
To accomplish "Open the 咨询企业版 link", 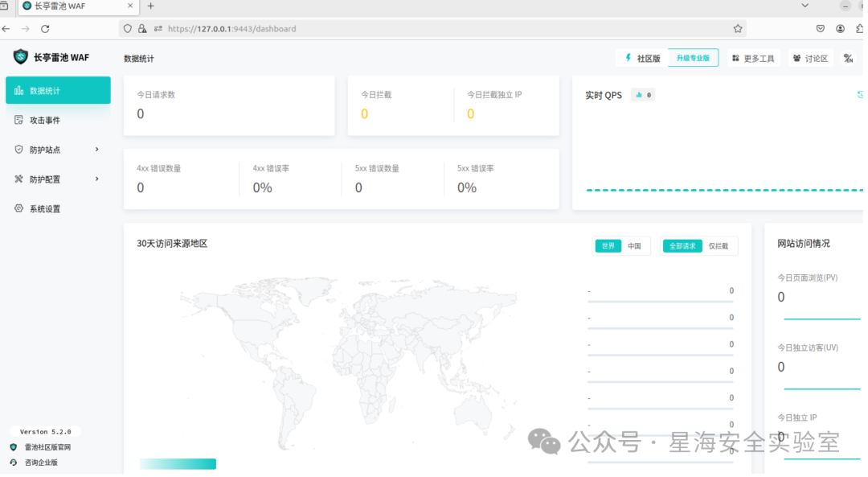I will [41, 463].
